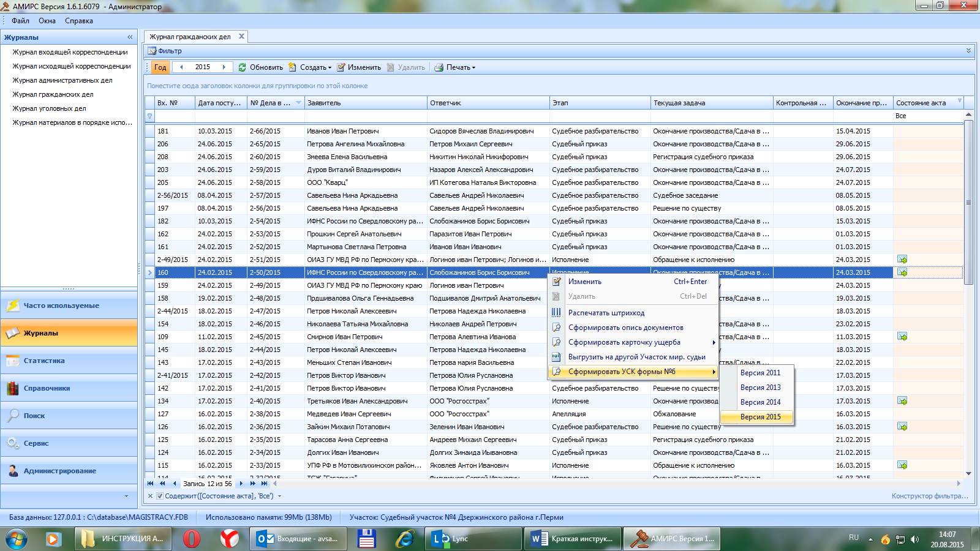Select row checkbox cell for entry 181
Screen dimensions: 980x551
click(x=149, y=131)
